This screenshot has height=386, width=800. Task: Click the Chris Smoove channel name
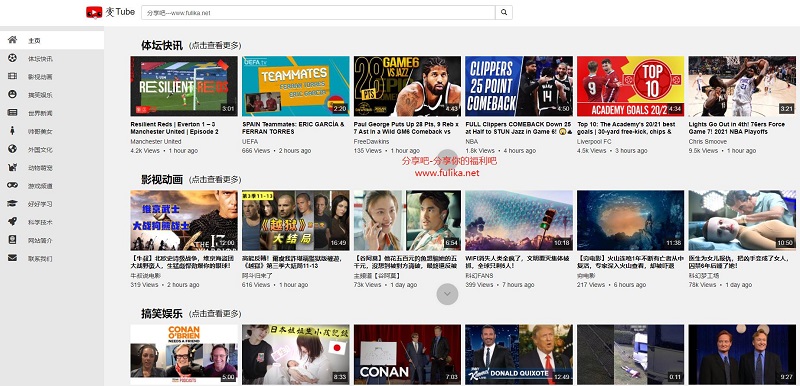click(708, 141)
